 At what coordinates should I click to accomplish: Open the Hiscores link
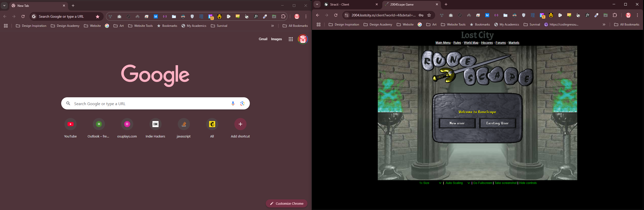(487, 43)
